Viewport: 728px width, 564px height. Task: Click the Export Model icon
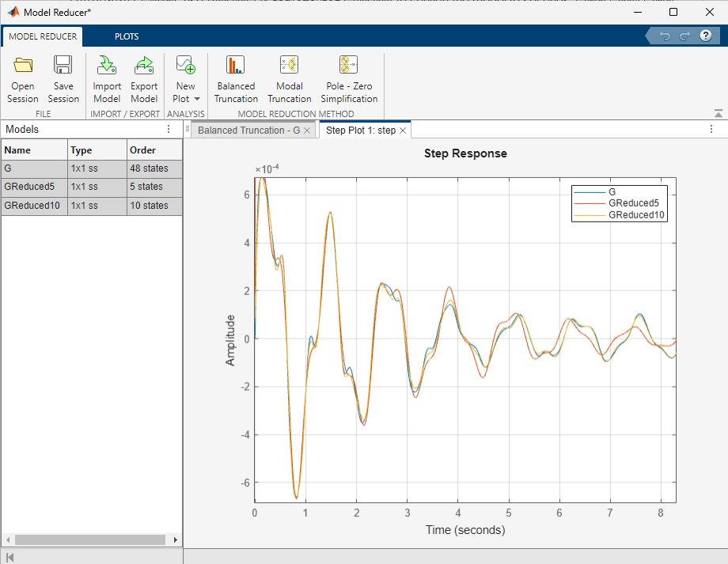point(144,66)
